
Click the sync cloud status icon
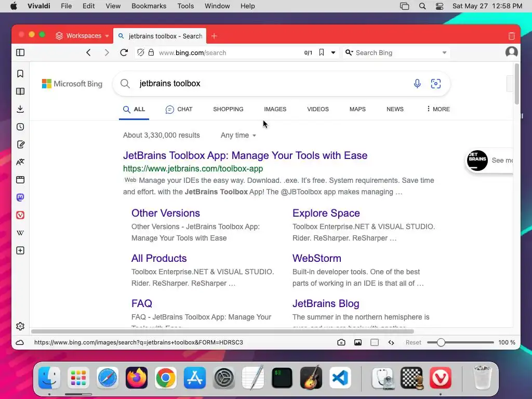tap(20, 342)
